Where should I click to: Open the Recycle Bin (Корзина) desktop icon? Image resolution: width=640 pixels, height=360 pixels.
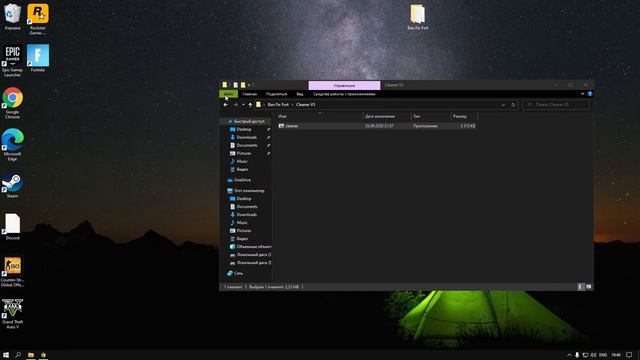click(x=13, y=17)
